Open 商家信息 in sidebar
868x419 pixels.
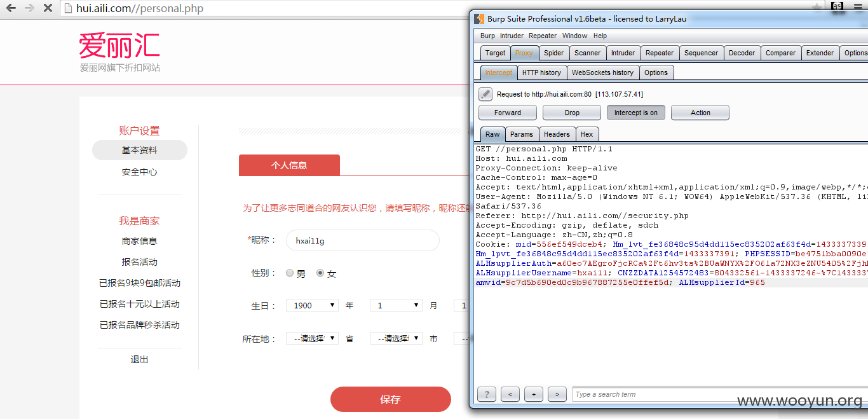pyautogui.click(x=140, y=241)
